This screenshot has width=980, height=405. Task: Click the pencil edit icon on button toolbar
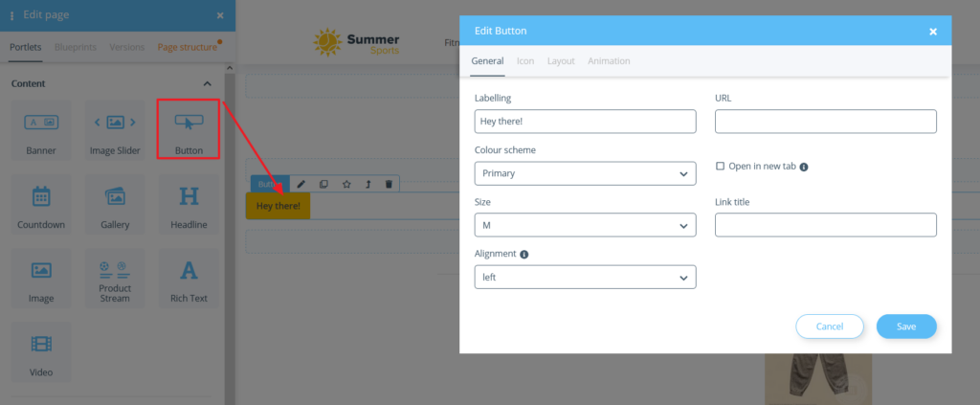301,184
